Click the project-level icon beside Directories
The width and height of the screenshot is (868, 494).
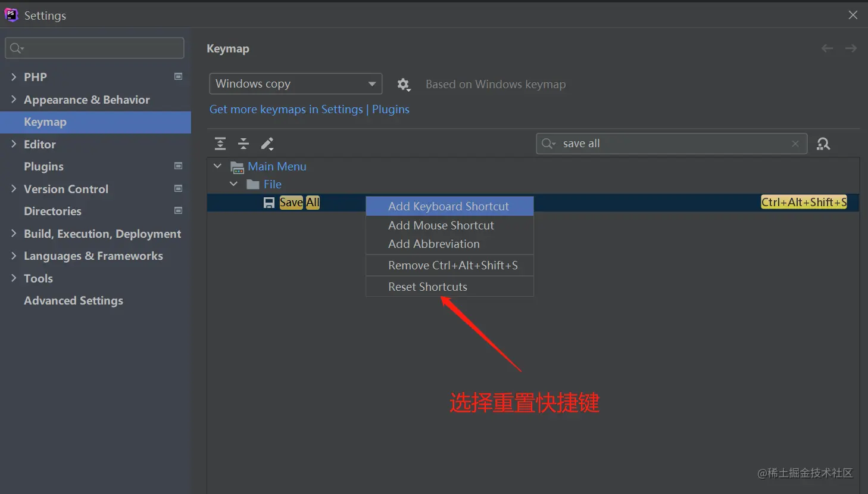click(x=178, y=210)
